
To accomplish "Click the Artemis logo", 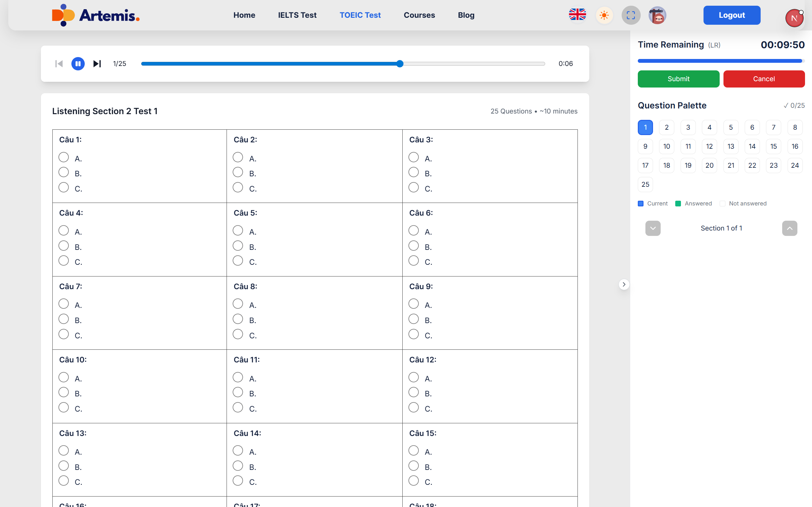I will click(96, 15).
